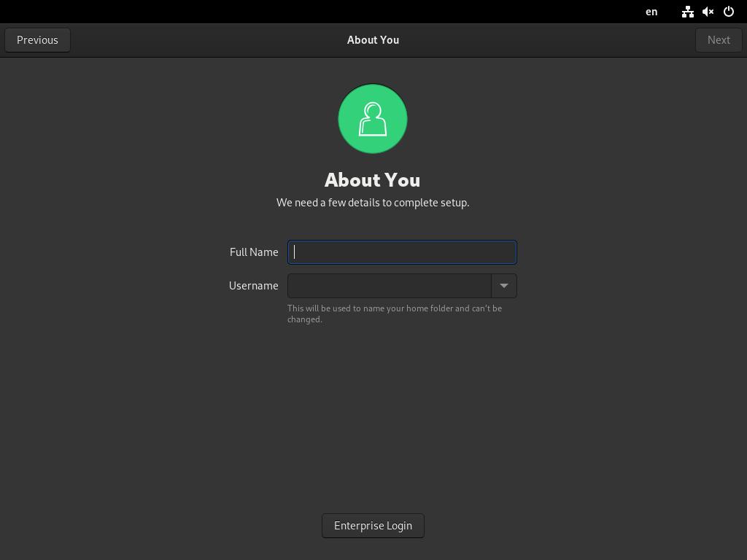Open the power menu icon

[729, 12]
